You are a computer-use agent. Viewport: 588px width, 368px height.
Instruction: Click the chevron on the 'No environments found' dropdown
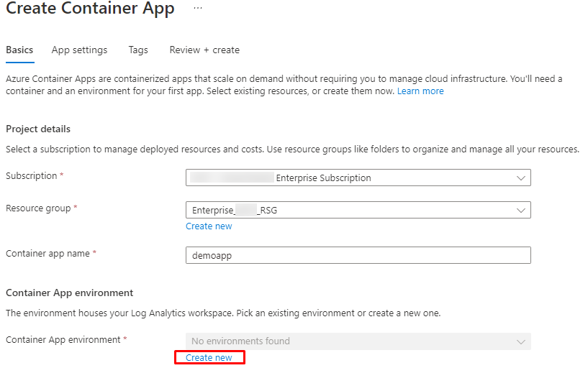coord(520,341)
